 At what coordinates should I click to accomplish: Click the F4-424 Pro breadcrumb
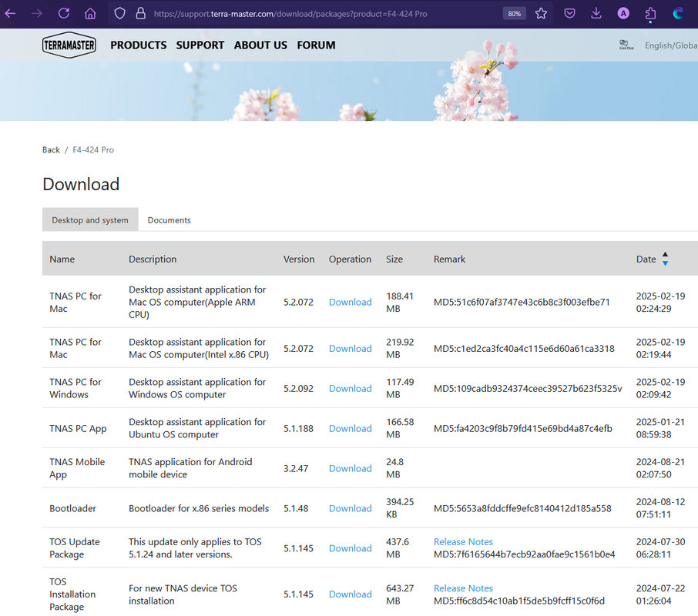click(93, 150)
